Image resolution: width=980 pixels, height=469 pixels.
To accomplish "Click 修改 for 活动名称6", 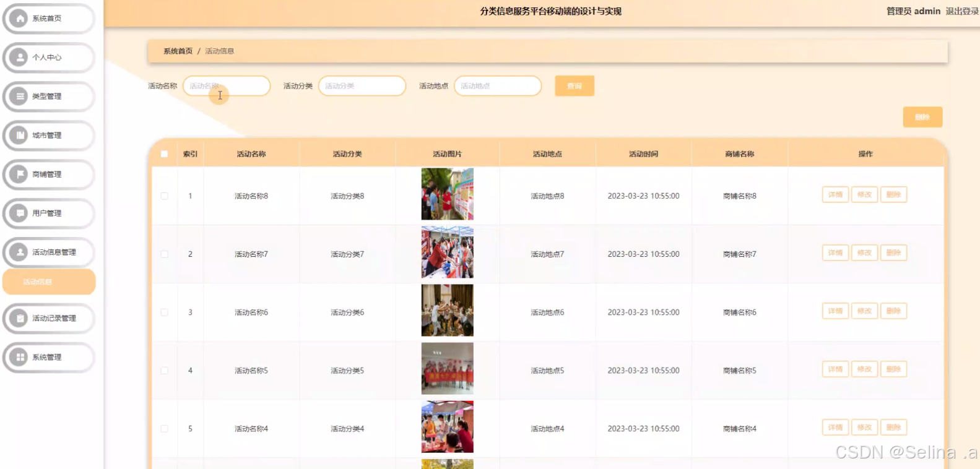I will (864, 311).
